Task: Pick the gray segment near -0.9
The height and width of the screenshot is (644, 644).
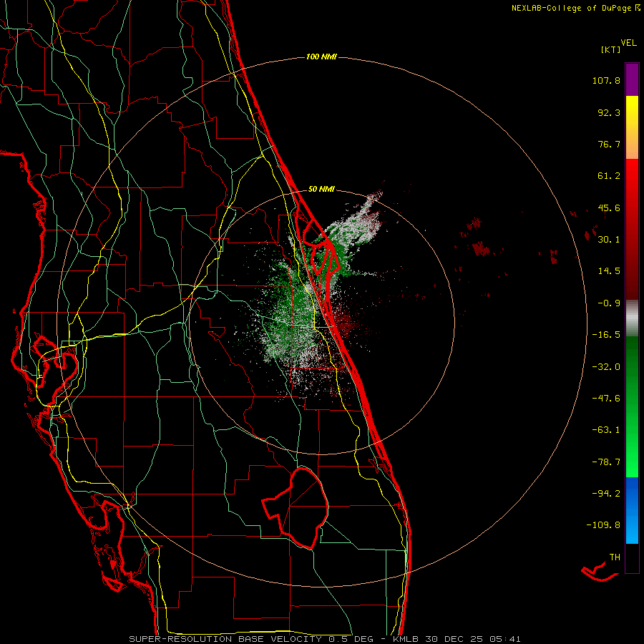Action: tap(632, 318)
